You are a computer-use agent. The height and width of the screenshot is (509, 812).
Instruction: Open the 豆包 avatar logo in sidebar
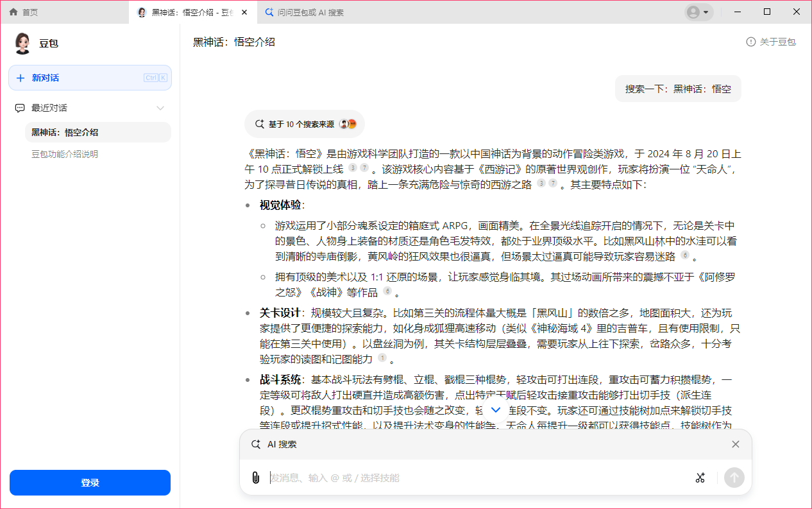pyautogui.click(x=22, y=43)
